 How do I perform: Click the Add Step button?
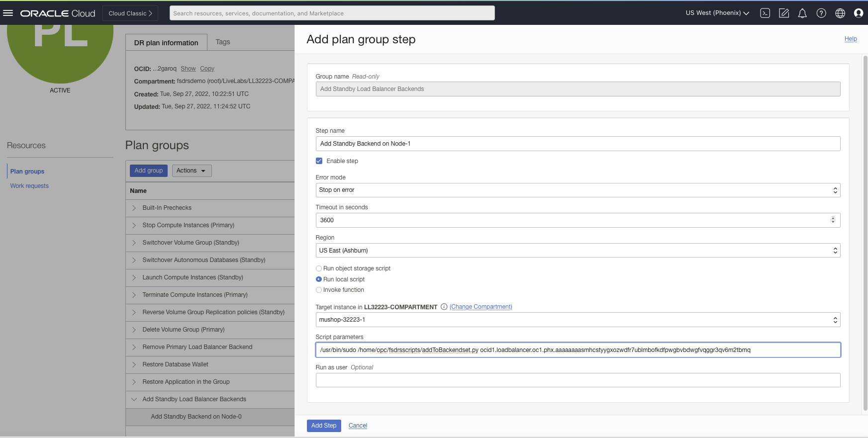(x=324, y=426)
